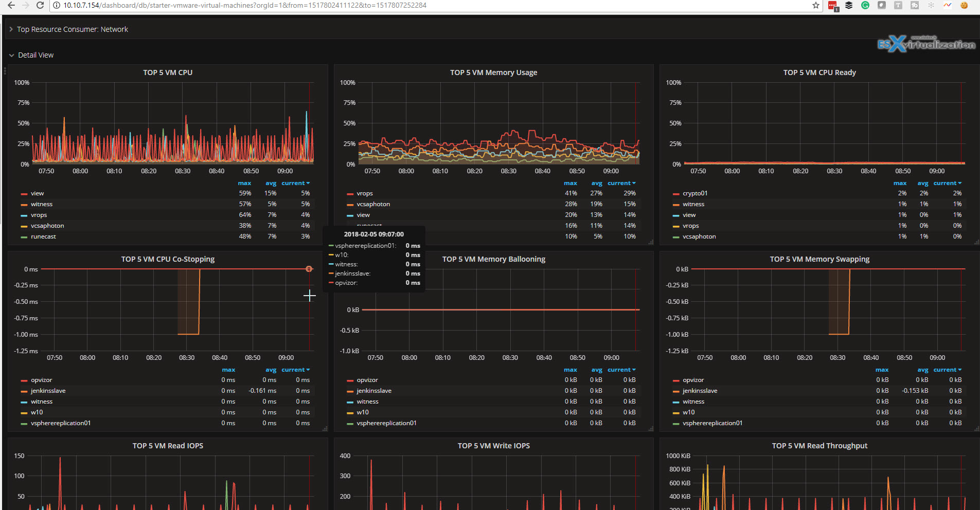Toggle 'w10' series in Memory Swapping legend
Screen dimensions: 980x510
click(x=688, y=412)
